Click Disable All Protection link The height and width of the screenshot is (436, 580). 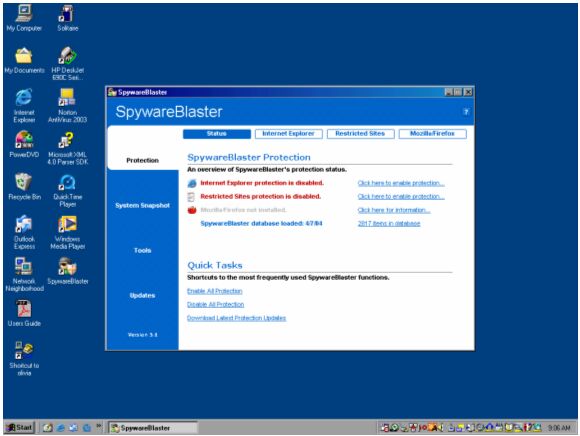tap(215, 304)
